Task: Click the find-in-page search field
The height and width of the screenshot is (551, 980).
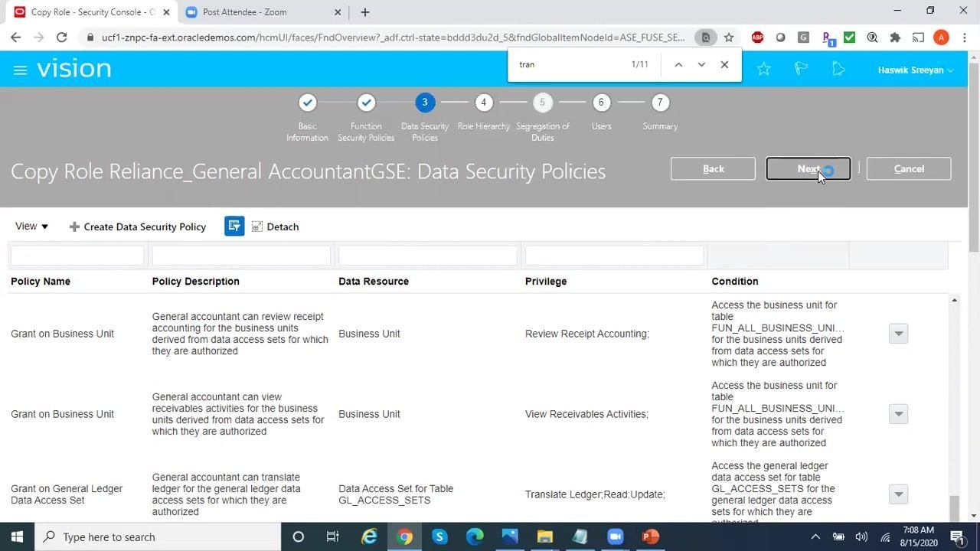Action: coord(570,64)
